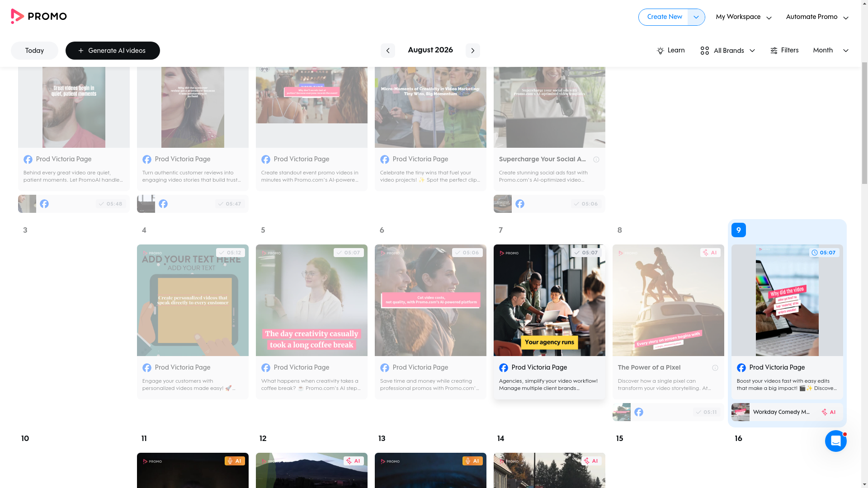Click AI voice badge on day 13 video
The height and width of the screenshot is (488, 868).
click(x=472, y=461)
